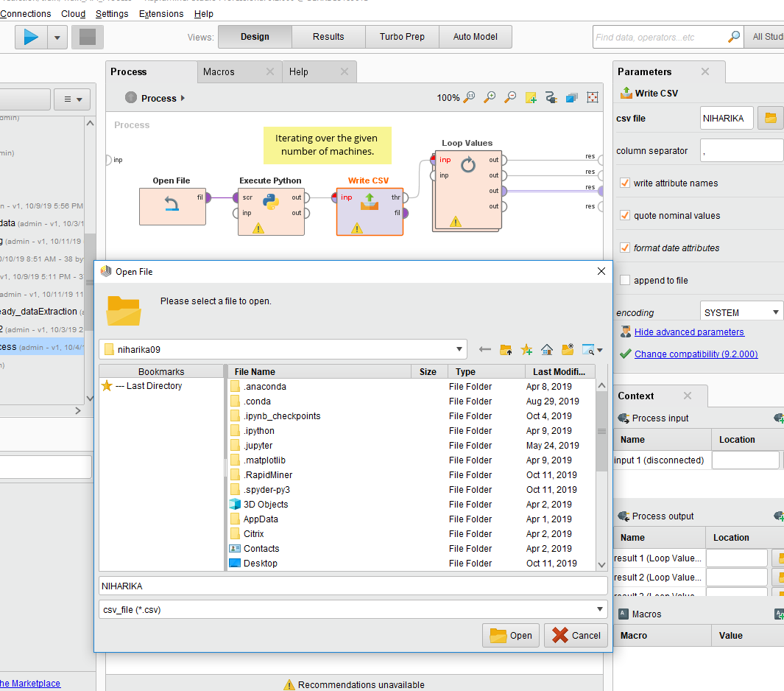Switch to the Auto Model view
The image size is (784, 691).
tap(476, 37)
